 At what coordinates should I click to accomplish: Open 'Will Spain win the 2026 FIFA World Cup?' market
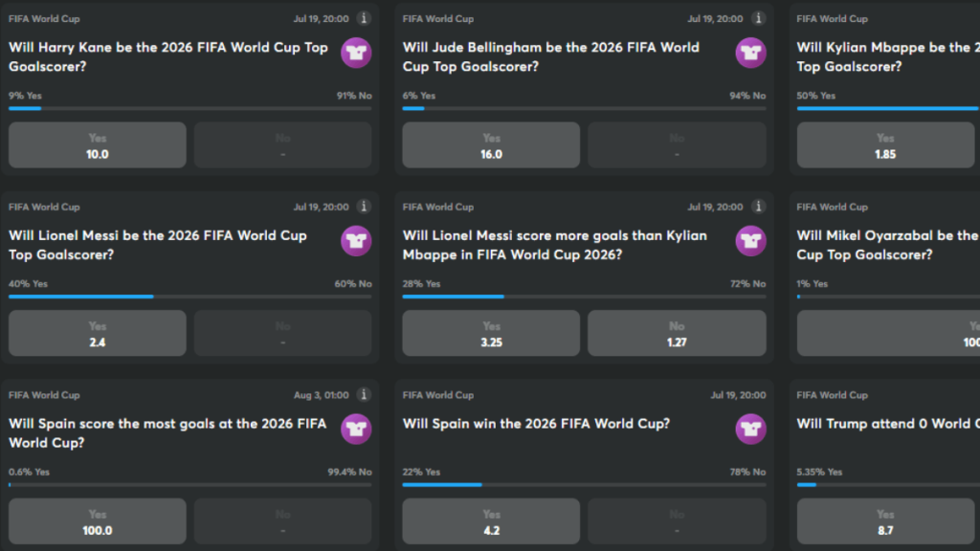[x=536, y=424]
